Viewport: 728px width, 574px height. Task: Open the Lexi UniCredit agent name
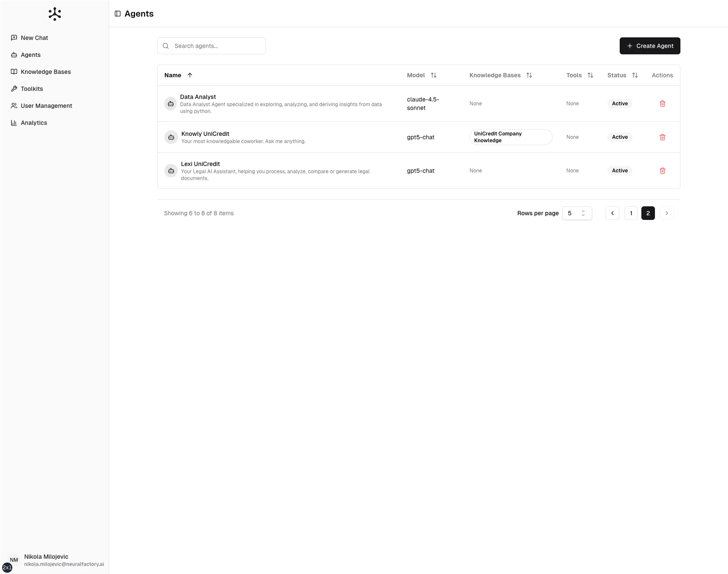pos(200,164)
